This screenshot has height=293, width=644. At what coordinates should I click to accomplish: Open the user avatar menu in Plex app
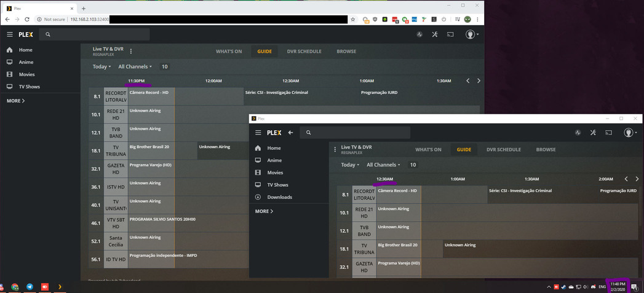630,133
